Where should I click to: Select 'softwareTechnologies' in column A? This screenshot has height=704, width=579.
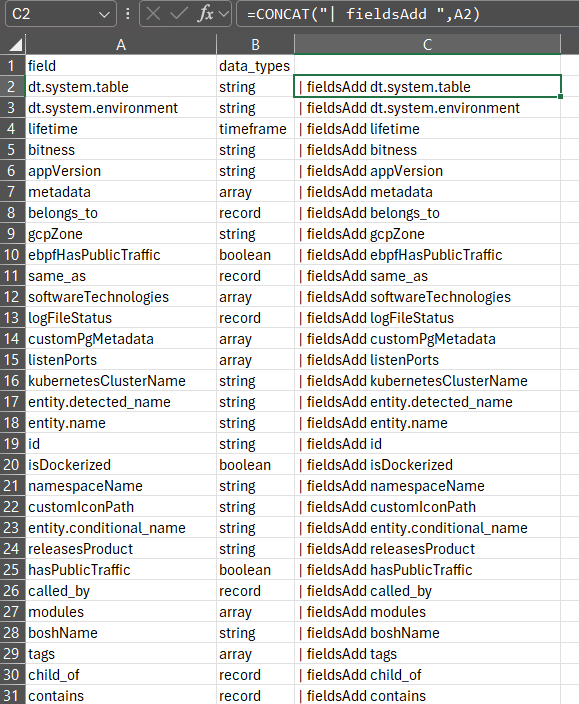pos(121,297)
